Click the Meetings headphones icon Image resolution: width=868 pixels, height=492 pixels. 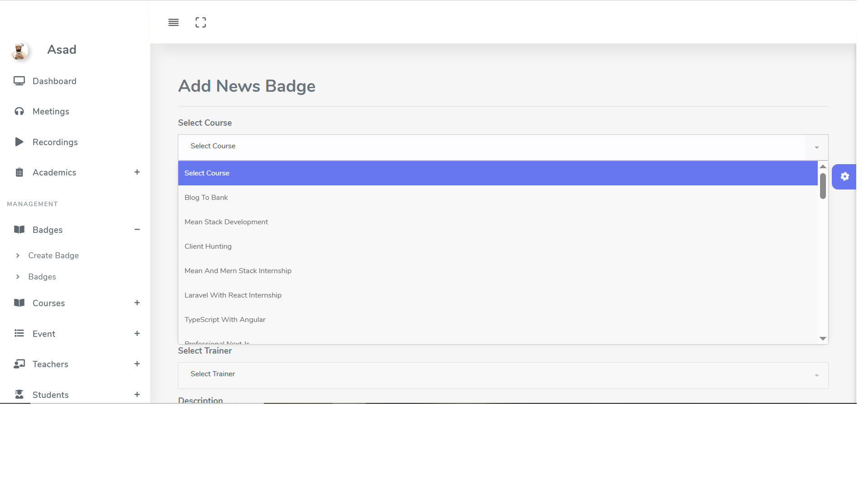(x=19, y=111)
